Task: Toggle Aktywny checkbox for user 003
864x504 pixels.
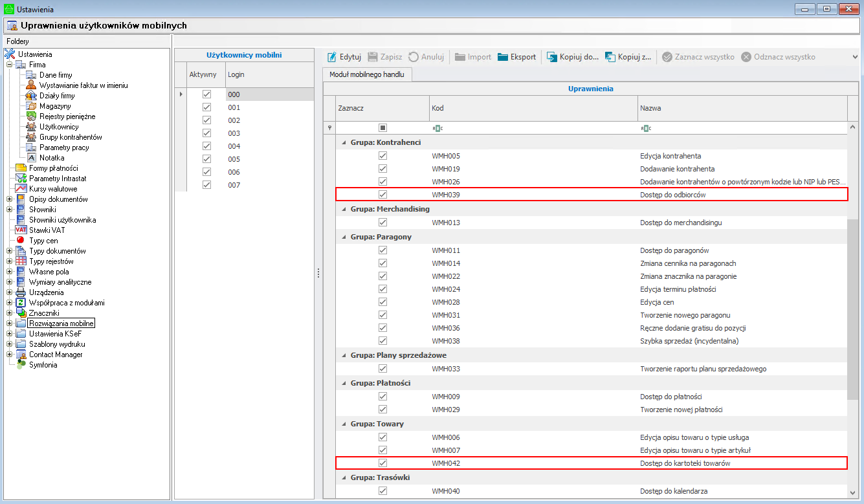Action: [206, 133]
